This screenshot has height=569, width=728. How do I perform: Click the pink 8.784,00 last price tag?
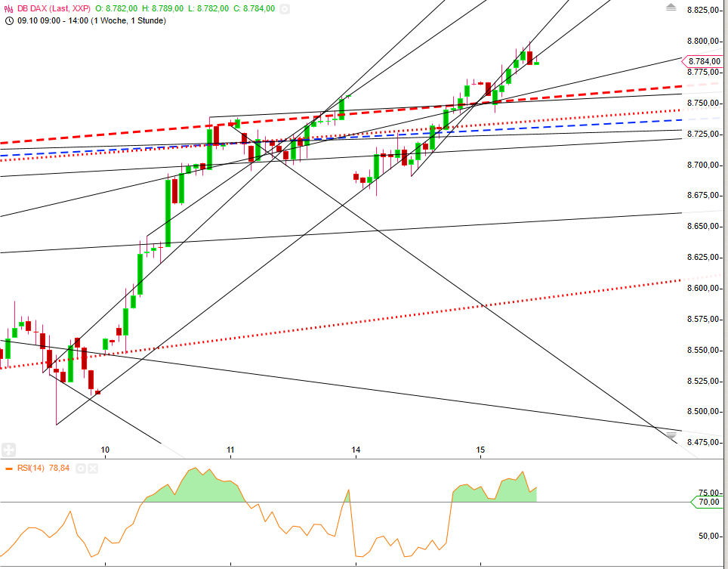pos(705,62)
